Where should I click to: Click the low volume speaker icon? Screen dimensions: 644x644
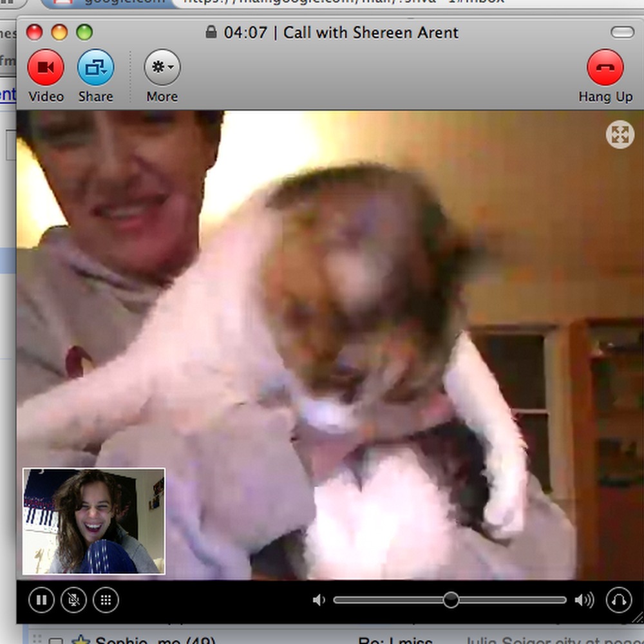(x=319, y=601)
